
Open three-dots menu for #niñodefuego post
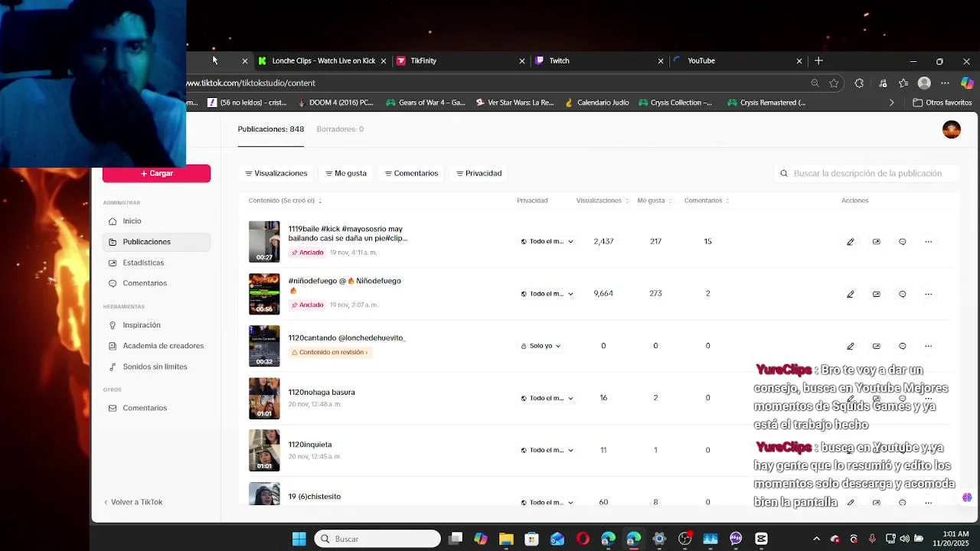[928, 294]
